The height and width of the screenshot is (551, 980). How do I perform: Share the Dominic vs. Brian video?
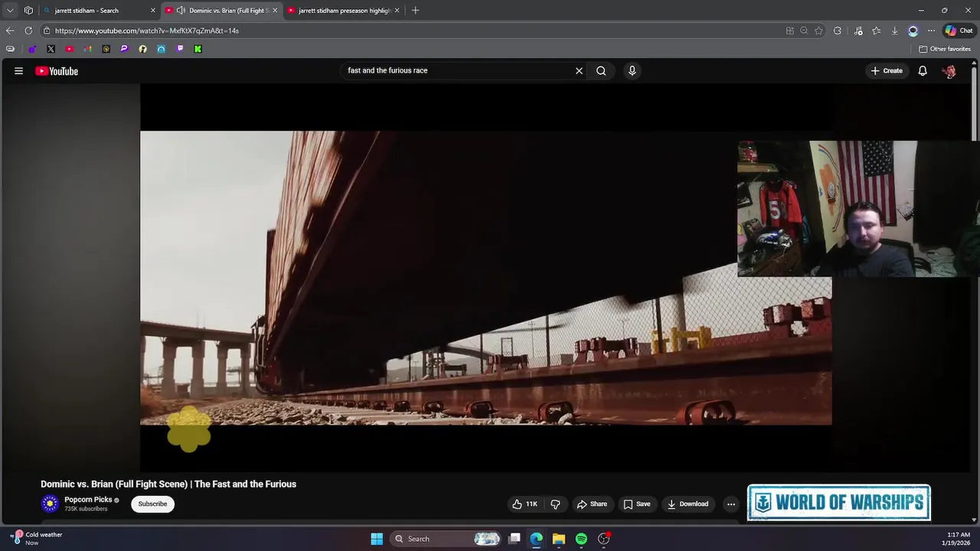(592, 504)
